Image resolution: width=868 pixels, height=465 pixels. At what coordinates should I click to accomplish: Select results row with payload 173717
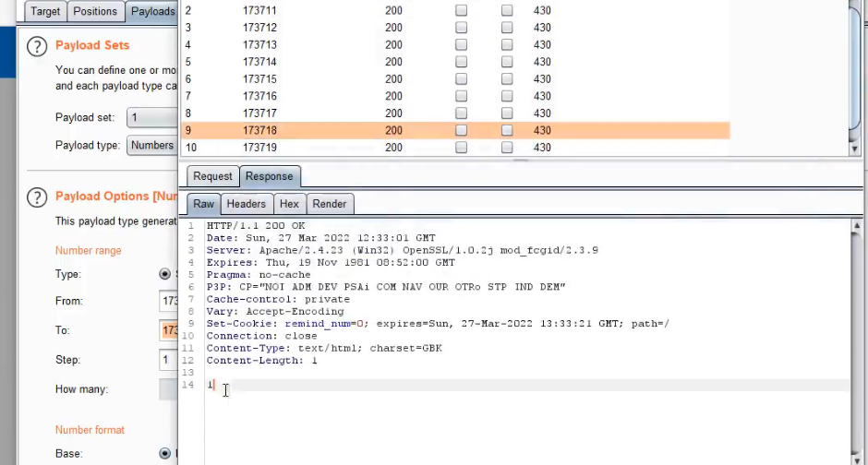pyautogui.click(x=455, y=113)
